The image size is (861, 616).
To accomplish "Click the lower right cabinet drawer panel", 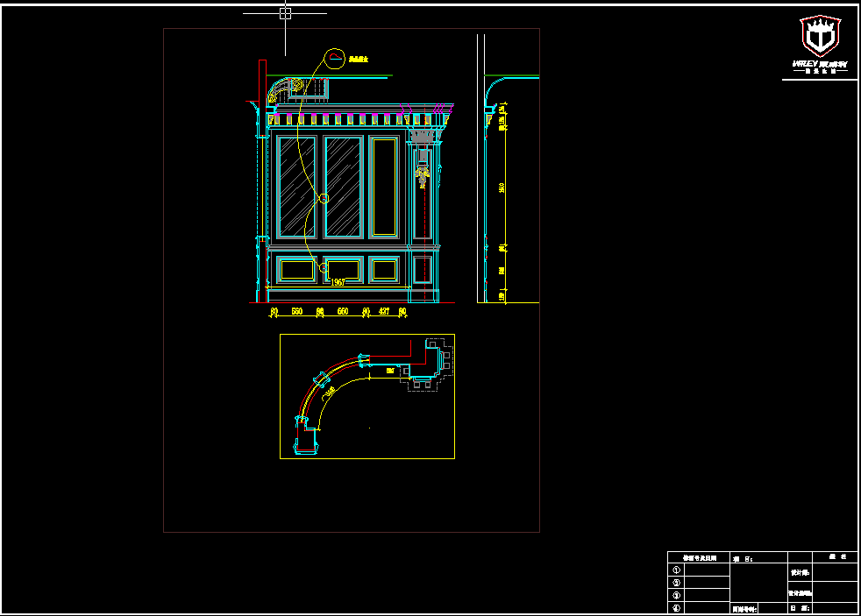I will point(384,269).
